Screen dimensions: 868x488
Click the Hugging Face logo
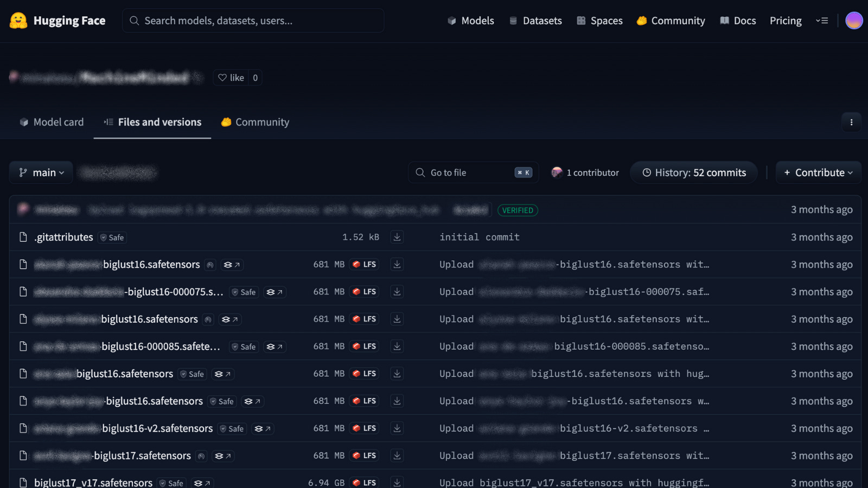pyautogui.click(x=58, y=21)
